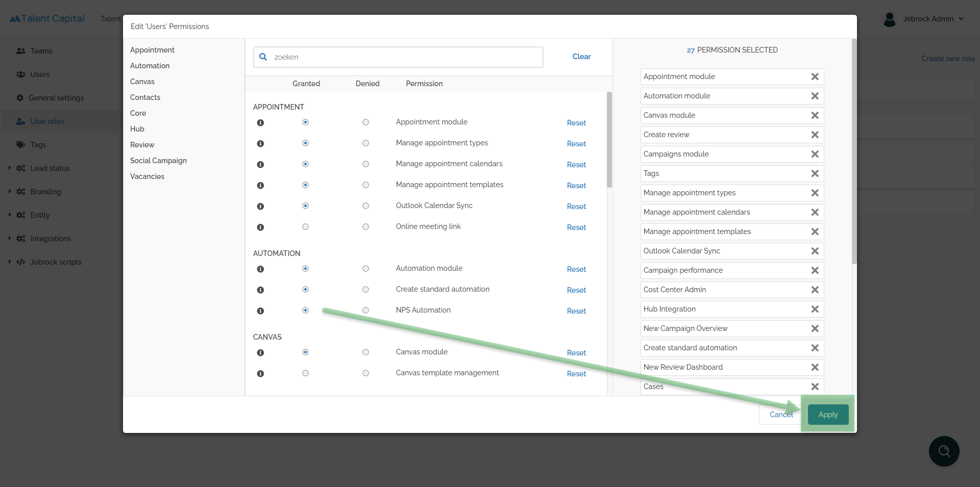Remove Create review from selected permissions
The height and width of the screenshot is (487, 980).
[815, 135]
